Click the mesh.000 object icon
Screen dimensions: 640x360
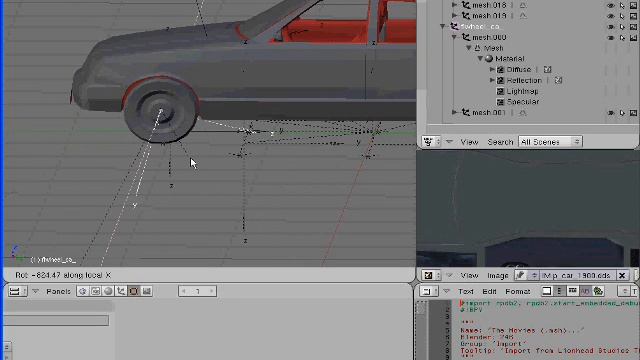(x=466, y=38)
